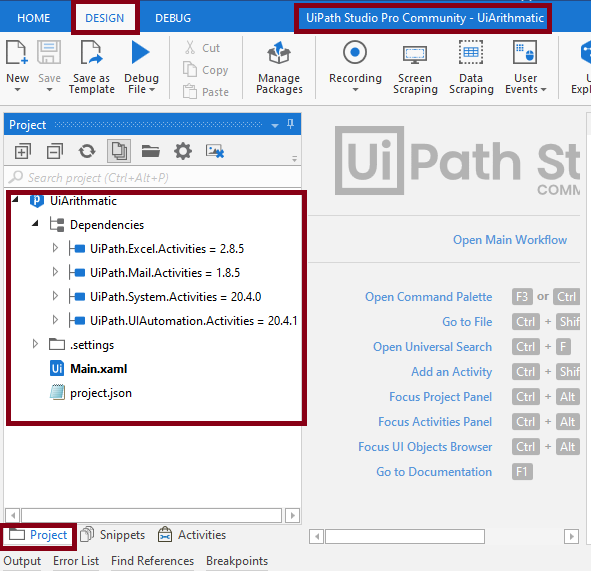Image resolution: width=591 pixels, height=588 pixels.
Task: Switch to the DESIGN ribbon tab
Action: [x=105, y=18]
